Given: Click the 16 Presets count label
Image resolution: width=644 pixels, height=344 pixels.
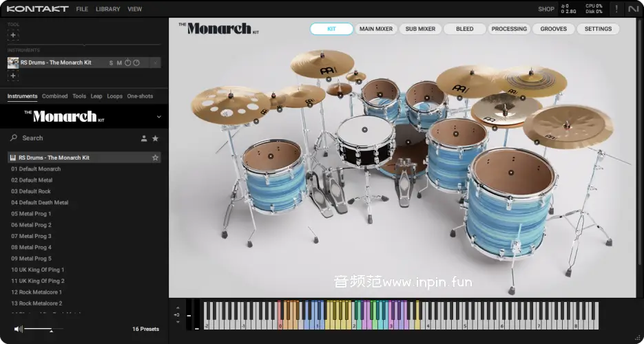Looking at the screenshot, I should (x=145, y=329).
